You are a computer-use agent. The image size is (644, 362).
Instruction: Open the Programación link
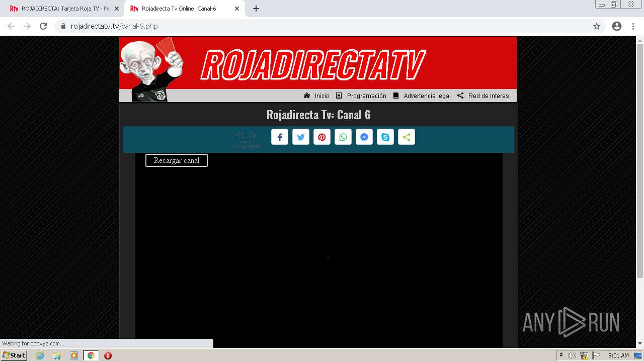(361, 96)
